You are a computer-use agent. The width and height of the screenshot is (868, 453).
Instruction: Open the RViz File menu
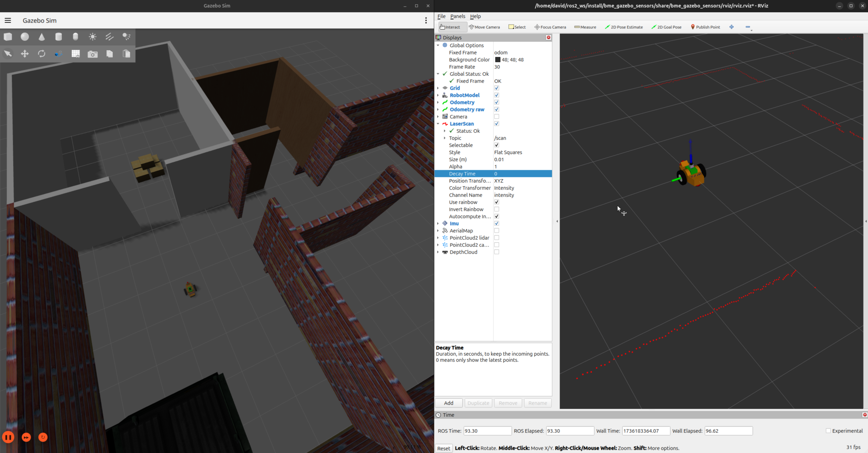(441, 16)
